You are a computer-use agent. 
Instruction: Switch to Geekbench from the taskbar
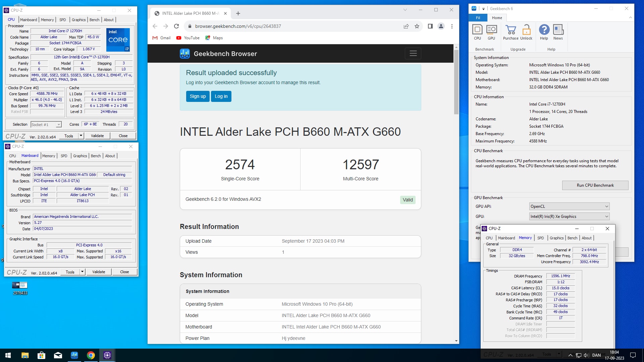[x=74, y=355]
